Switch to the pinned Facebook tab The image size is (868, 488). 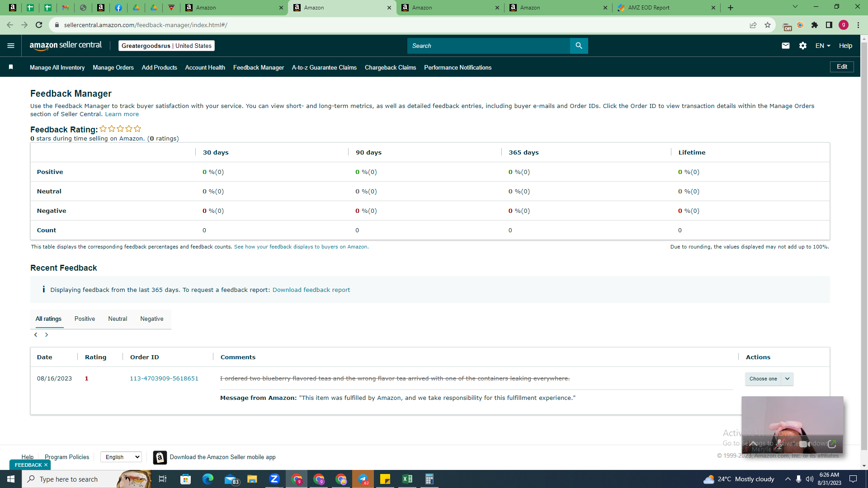[x=118, y=8]
